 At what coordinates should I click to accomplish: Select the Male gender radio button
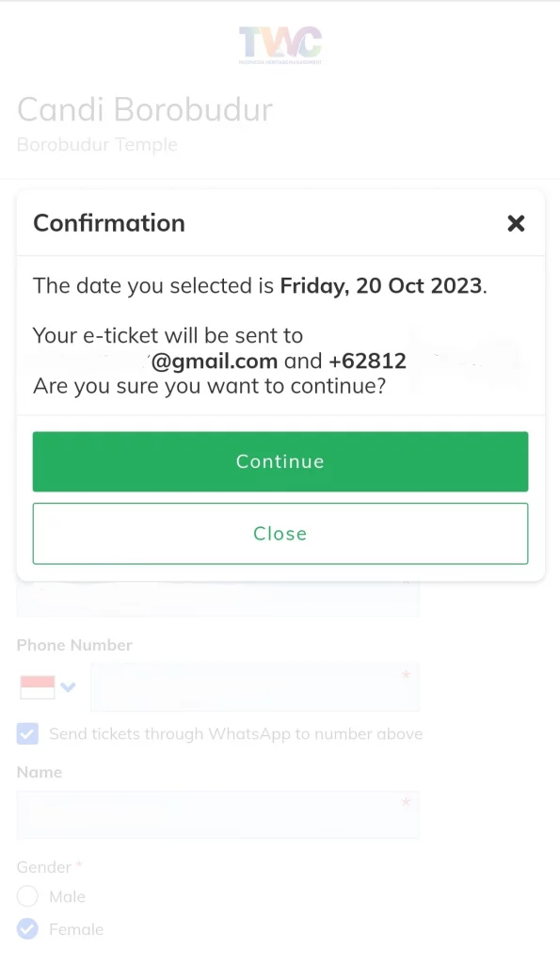coord(27,896)
